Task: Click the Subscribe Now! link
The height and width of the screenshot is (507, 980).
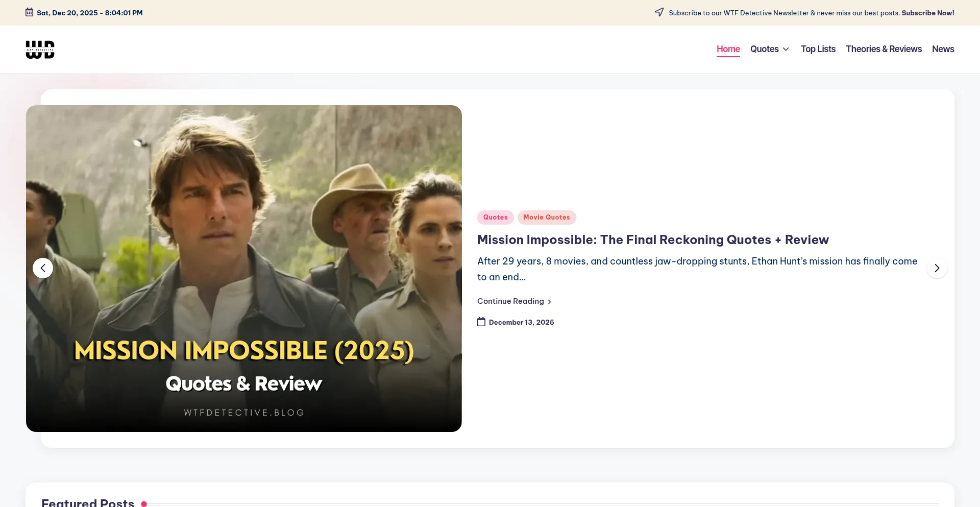Action: (927, 13)
